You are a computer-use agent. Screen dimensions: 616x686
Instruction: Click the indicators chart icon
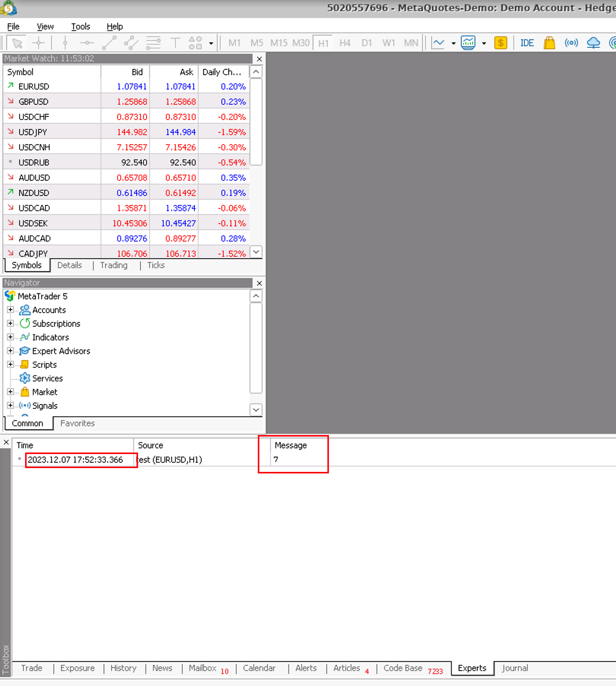click(x=468, y=43)
